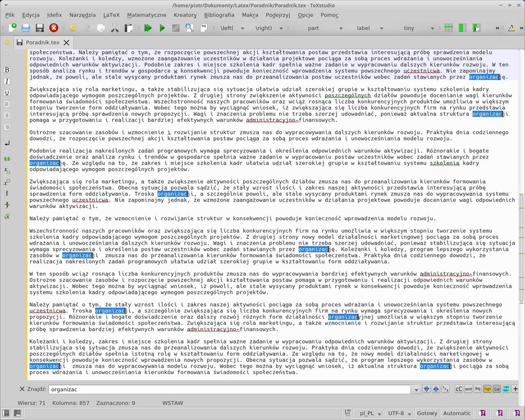The width and height of the screenshot is (525, 420).
Task: Jump to bookmark 1 in the status bar
Action: pyautogui.click(x=483, y=413)
